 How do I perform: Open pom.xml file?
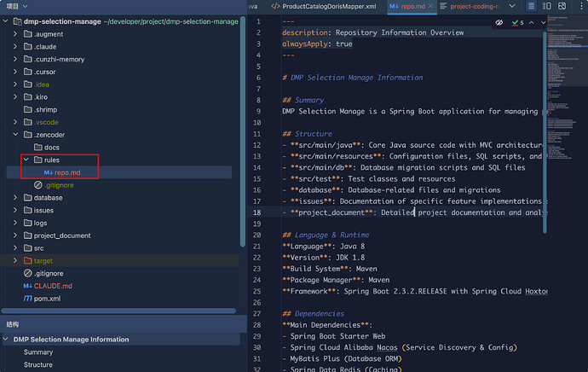pyautogui.click(x=47, y=299)
